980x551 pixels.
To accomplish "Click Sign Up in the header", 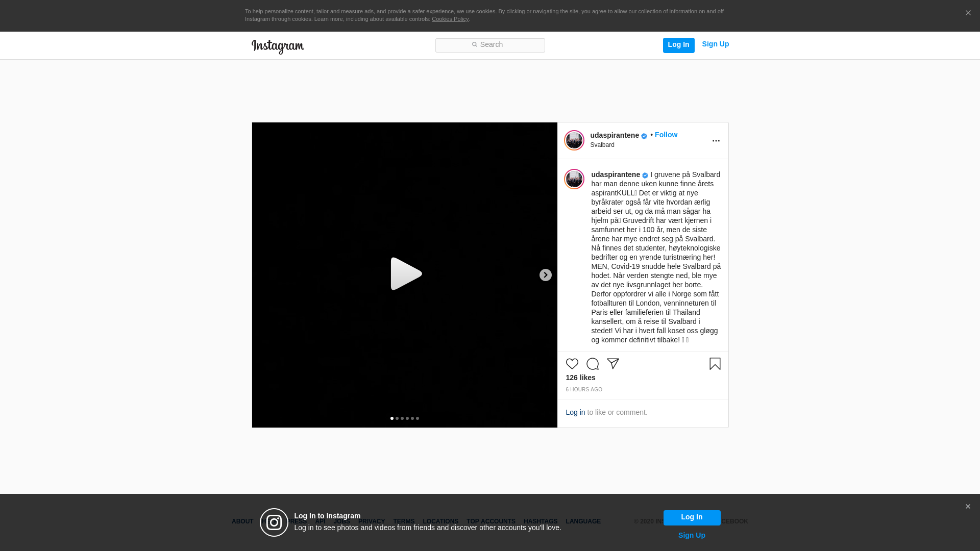I will (x=715, y=44).
